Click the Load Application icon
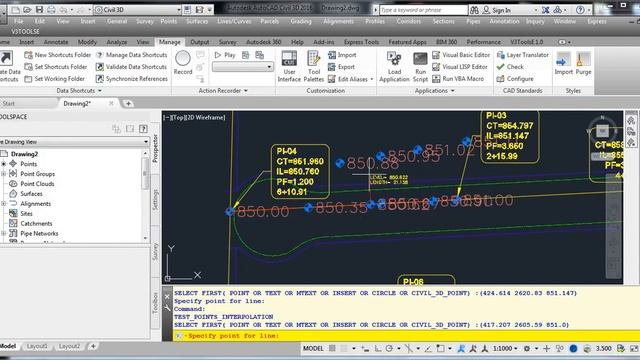 click(x=394, y=66)
